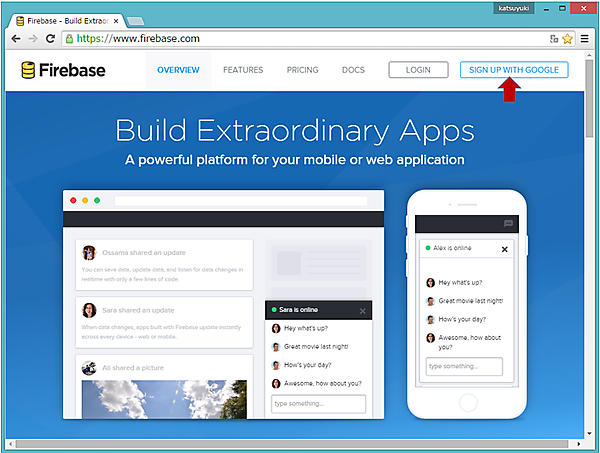
Task: Click the powerful platform subtitle text
Action: pyautogui.click(x=295, y=160)
